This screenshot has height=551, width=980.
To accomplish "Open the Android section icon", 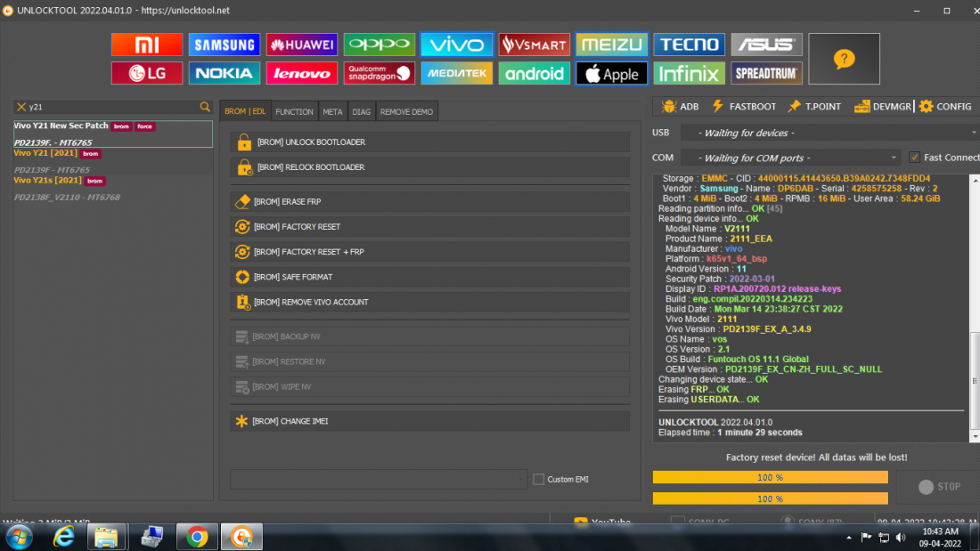I will (x=535, y=73).
